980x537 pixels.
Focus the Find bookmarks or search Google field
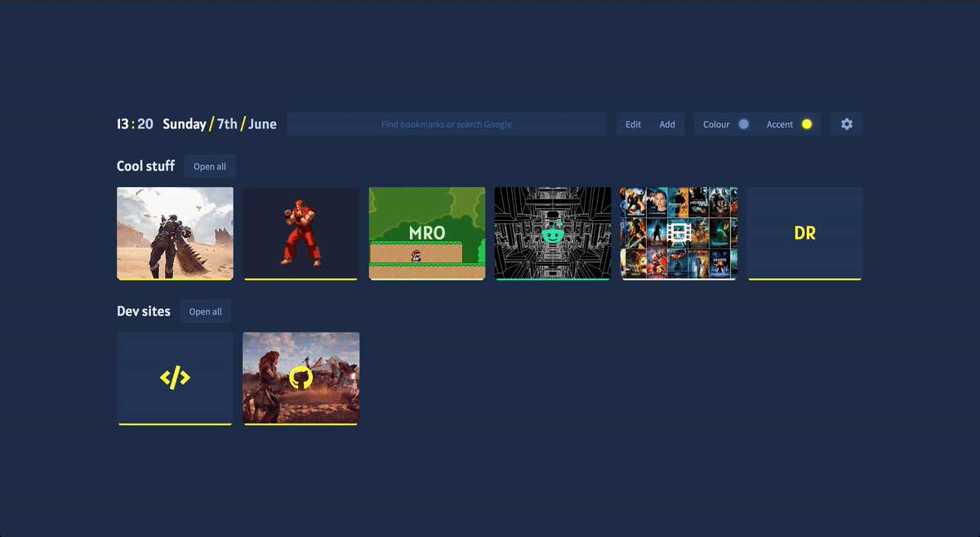tap(447, 124)
